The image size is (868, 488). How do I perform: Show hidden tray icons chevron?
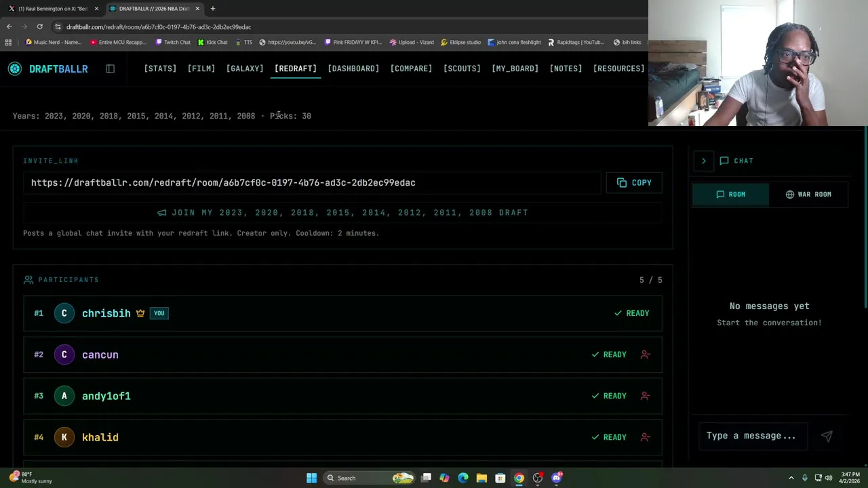pyautogui.click(x=791, y=478)
